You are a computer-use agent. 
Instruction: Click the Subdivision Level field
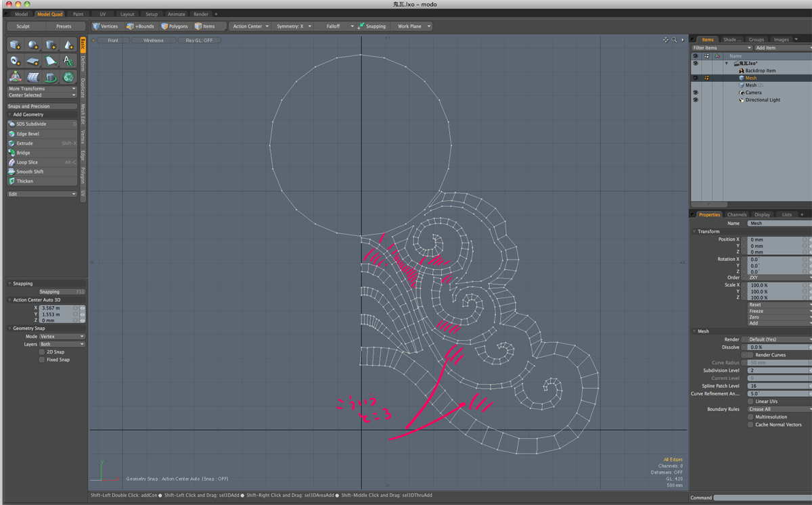(780, 370)
